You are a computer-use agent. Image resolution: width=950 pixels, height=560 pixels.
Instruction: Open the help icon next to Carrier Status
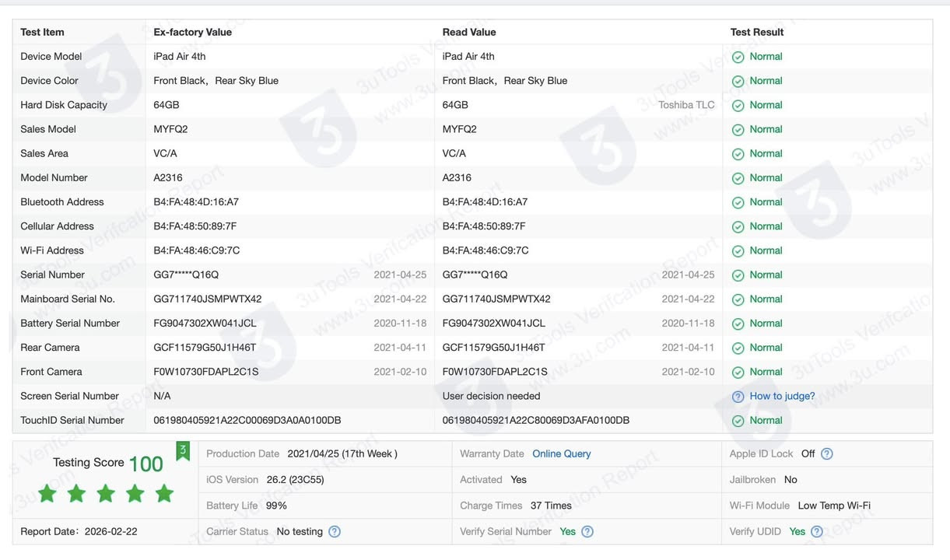click(x=334, y=531)
